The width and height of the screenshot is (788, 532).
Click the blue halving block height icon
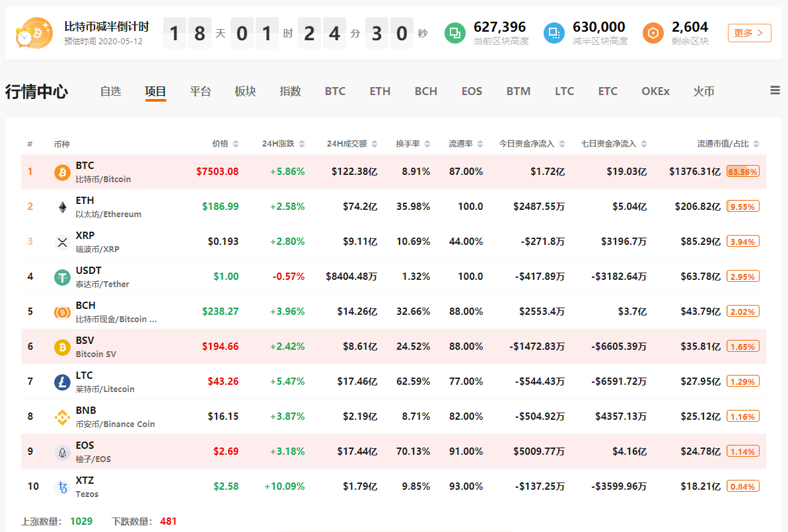point(554,33)
